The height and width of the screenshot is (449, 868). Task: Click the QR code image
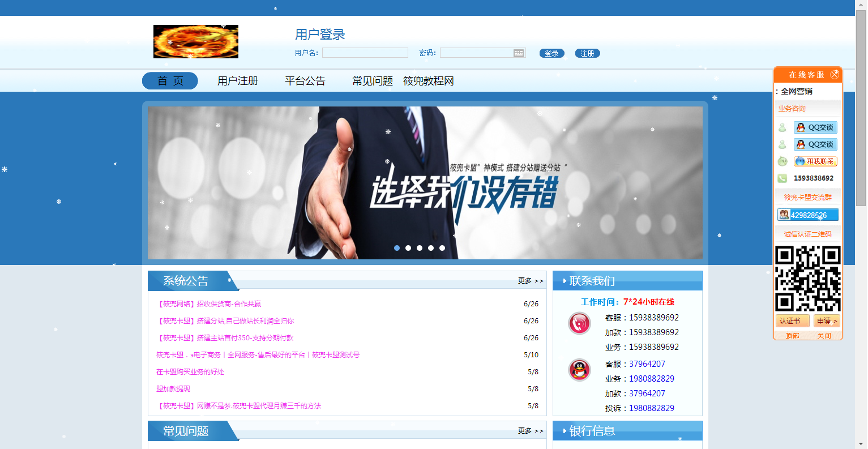coord(808,279)
